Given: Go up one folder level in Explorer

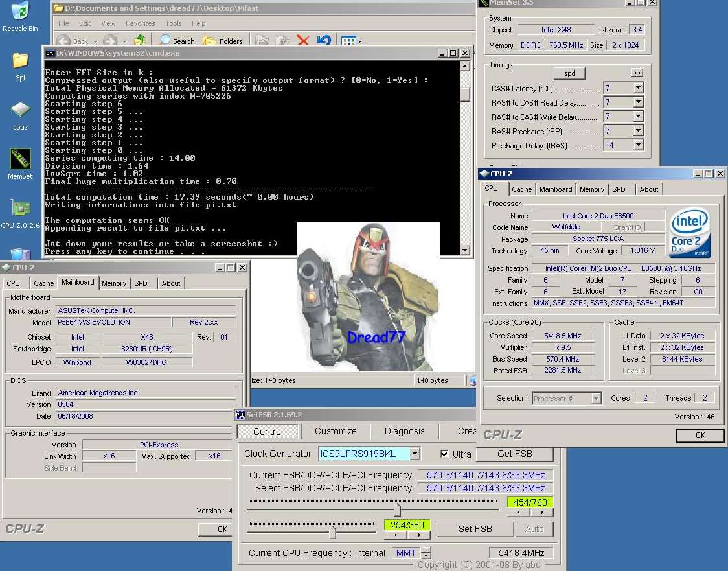Looking at the screenshot, I should [140, 41].
